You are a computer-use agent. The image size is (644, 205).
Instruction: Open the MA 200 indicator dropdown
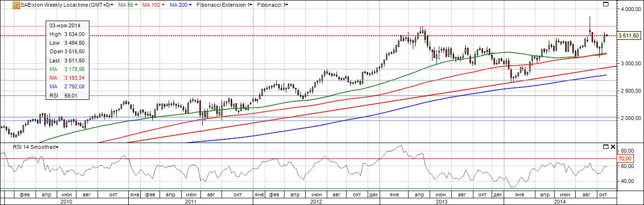click(x=180, y=5)
